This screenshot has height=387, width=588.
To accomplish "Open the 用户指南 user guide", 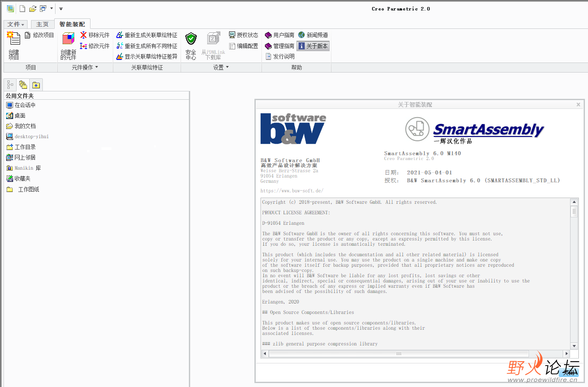I will click(280, 35).
